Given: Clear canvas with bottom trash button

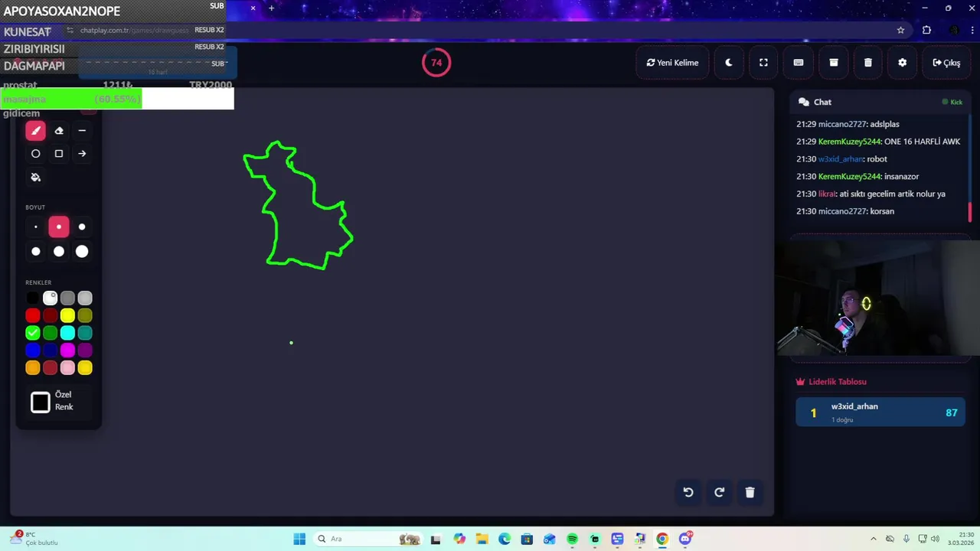Looking at the screenshot, I should click(750, 492).
